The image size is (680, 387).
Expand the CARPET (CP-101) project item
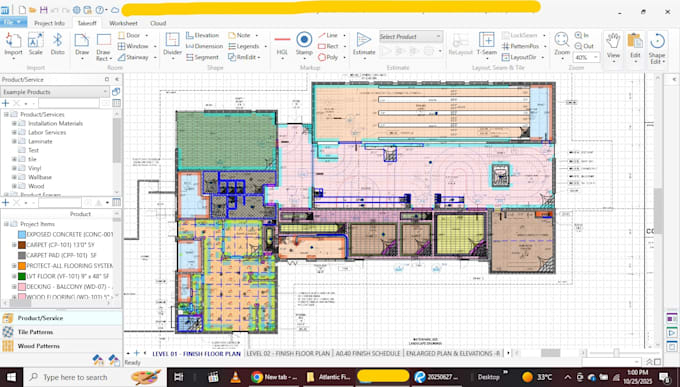[x=14, y=245]
